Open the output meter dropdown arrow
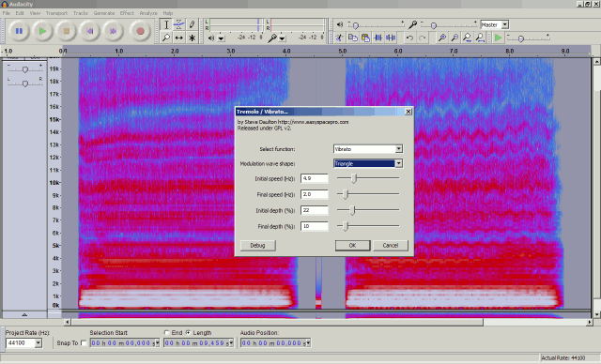 [222, 38]
